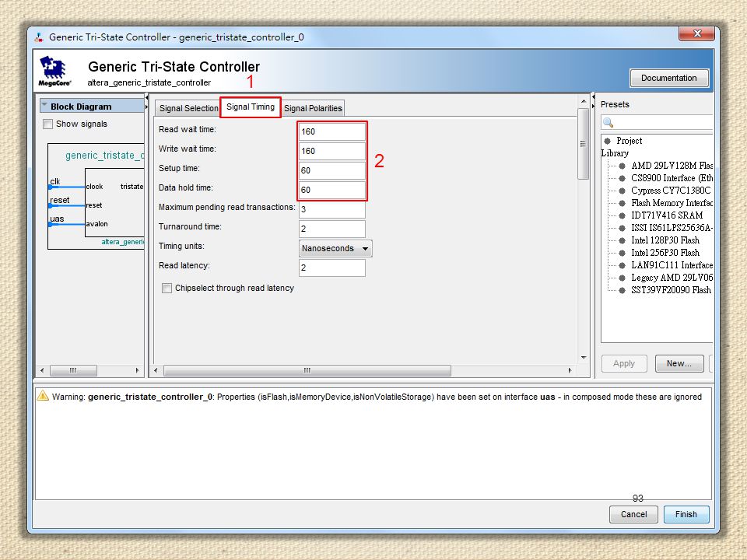The width and height of the screenshot is (747, 560).
Task: Select LAN91C111 Interface preset
Action: [x=672, y=264]
